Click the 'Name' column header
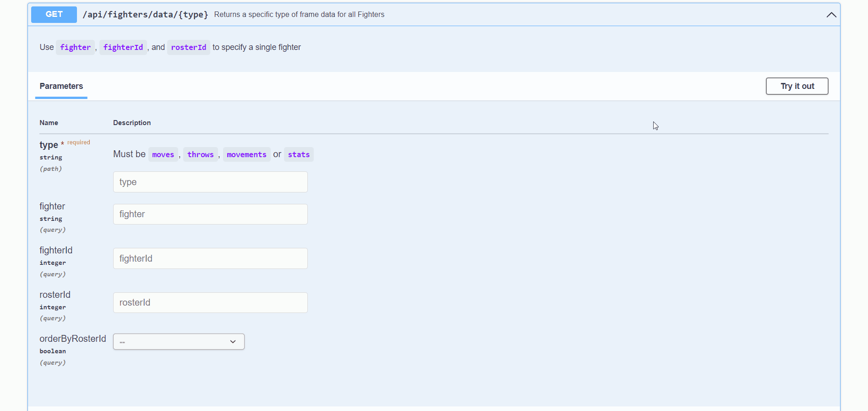 [49, 123]
